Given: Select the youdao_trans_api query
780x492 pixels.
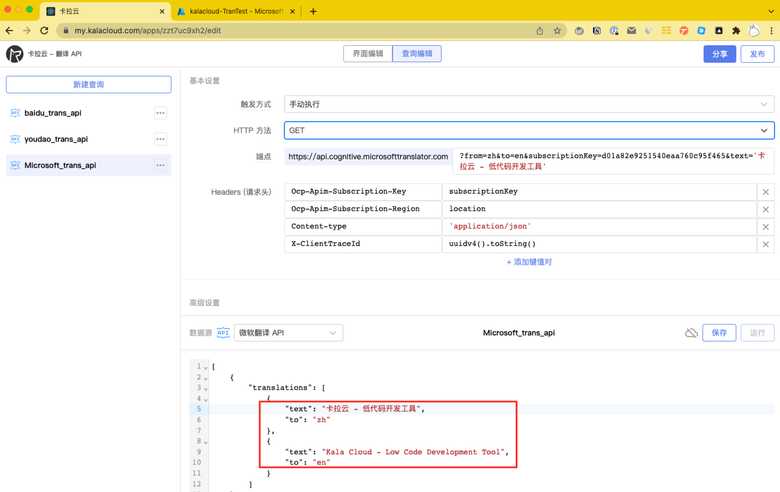Looking at the screenshot, I should click(x=89, y=139).
